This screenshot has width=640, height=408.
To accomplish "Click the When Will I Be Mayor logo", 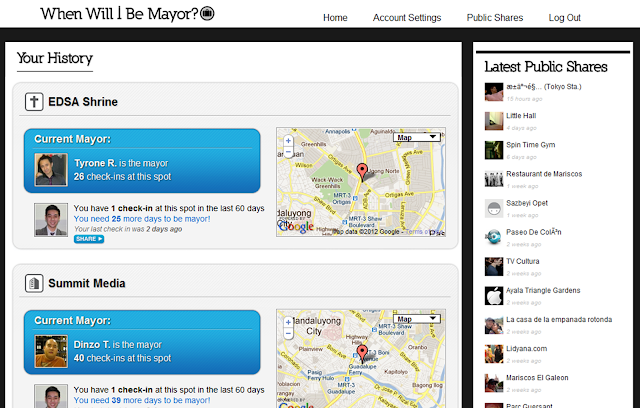I will (x=119, y=13).
